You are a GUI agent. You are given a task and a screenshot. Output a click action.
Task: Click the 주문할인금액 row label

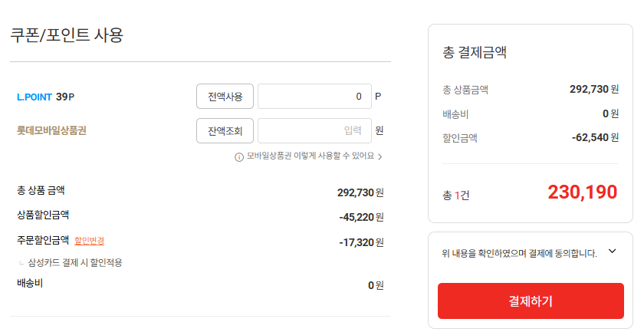point(43,240)
